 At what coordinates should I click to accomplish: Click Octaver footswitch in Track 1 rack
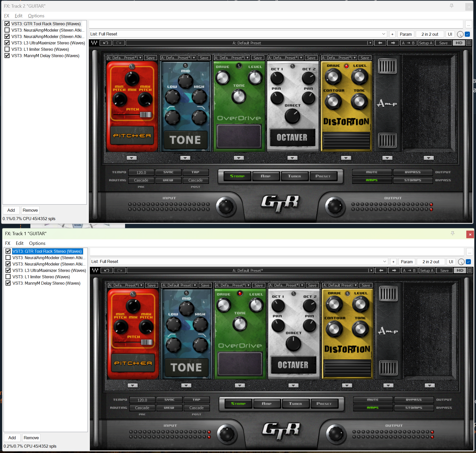point(293,365)
